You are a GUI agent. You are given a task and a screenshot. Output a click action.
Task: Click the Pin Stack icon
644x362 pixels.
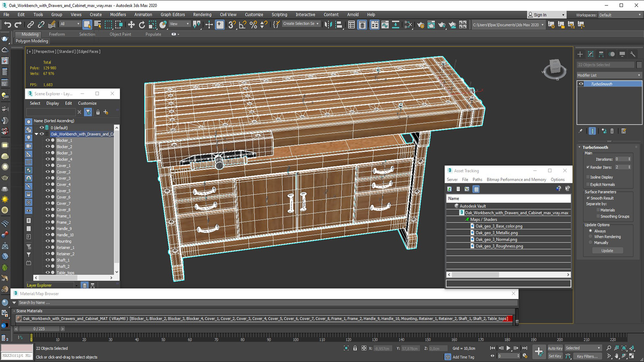click(x=581, y=131)
